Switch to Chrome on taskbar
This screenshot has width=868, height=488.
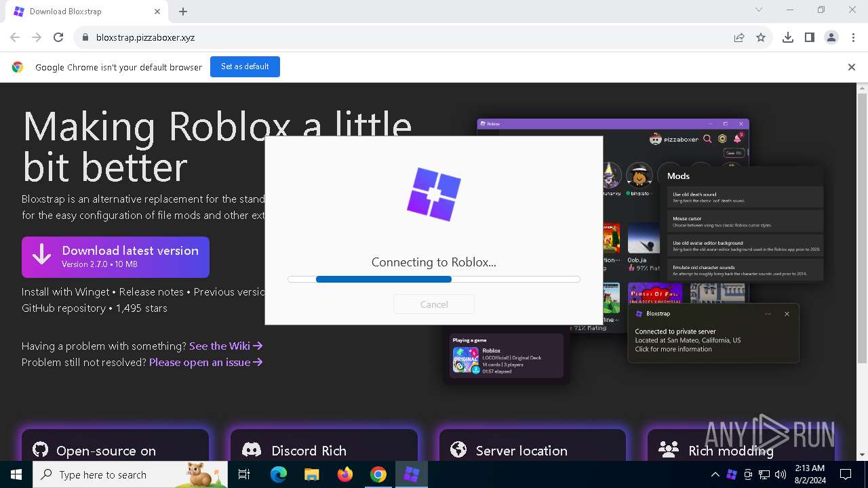(378, 474)
